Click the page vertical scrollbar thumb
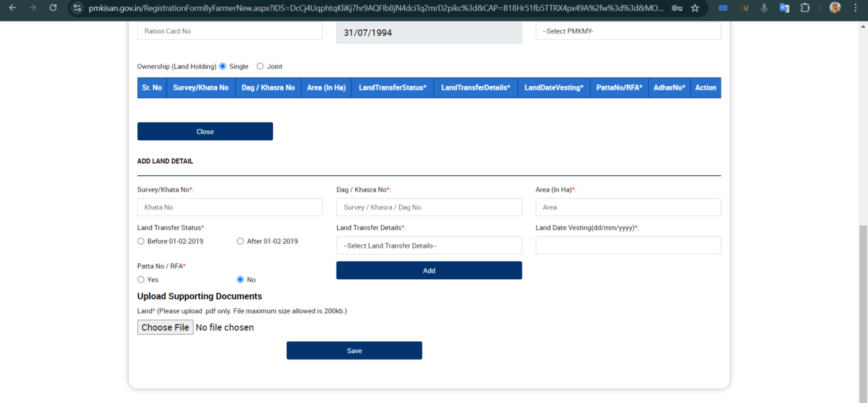 pos(864,313)
